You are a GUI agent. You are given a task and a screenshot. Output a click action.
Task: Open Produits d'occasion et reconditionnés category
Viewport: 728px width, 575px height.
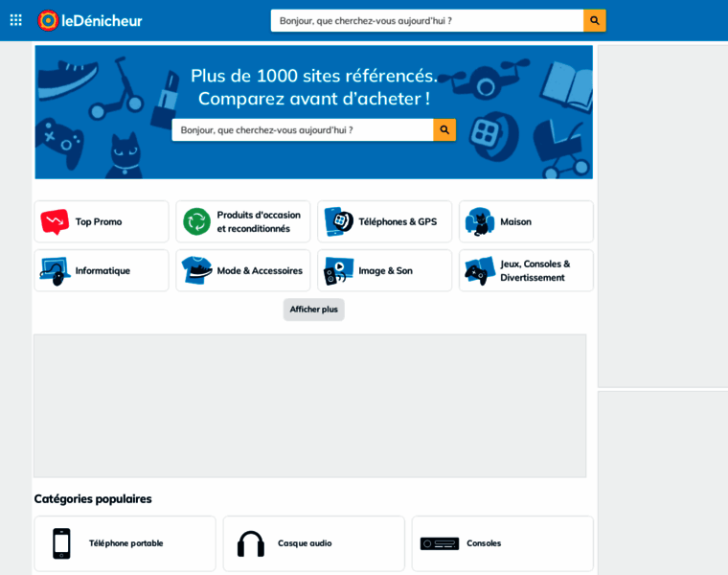click(x=243, y=221)
